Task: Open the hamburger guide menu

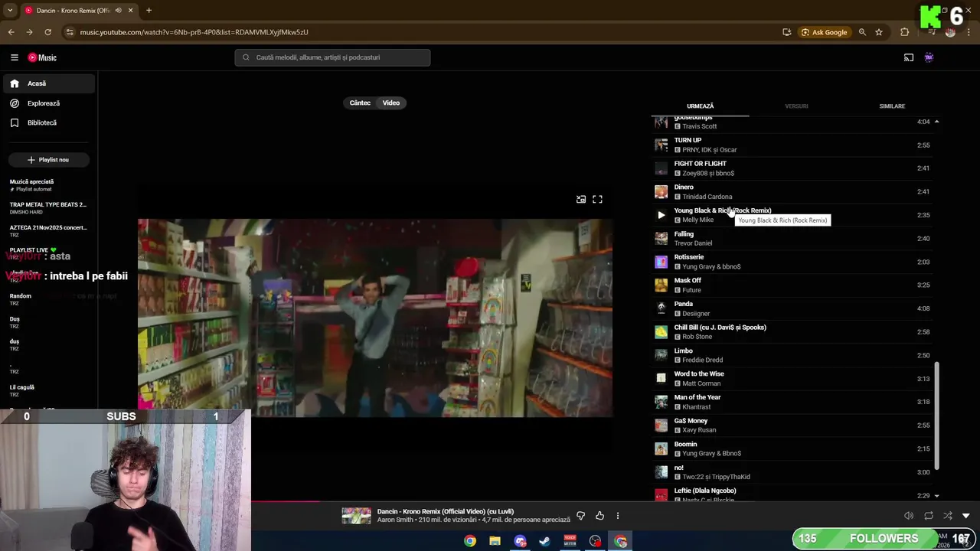Action: [x=14, y=57]
